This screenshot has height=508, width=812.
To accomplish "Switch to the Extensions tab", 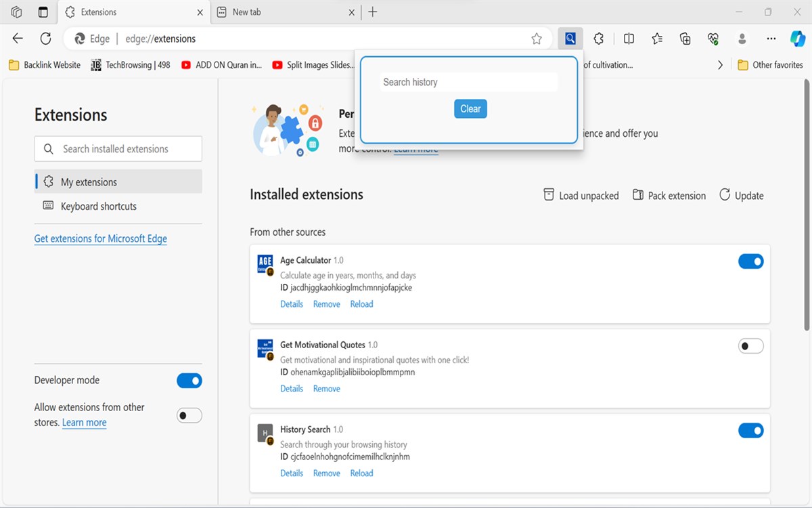I will (134, 12).
